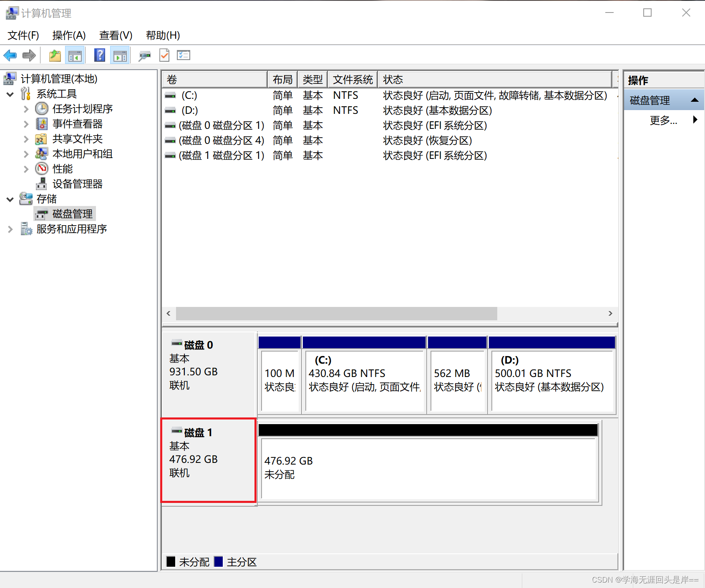Image resolution: width=705 pixels, height=588 pixels.
Task: Expand the 服务和应用程序 node
Action: point(10,229)
